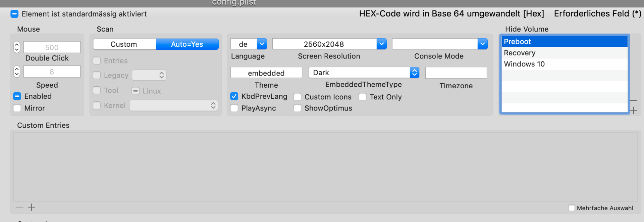This screenshot has width=644, height=222.
Task: Click the Timezone input field
Action: click(456, 73)
